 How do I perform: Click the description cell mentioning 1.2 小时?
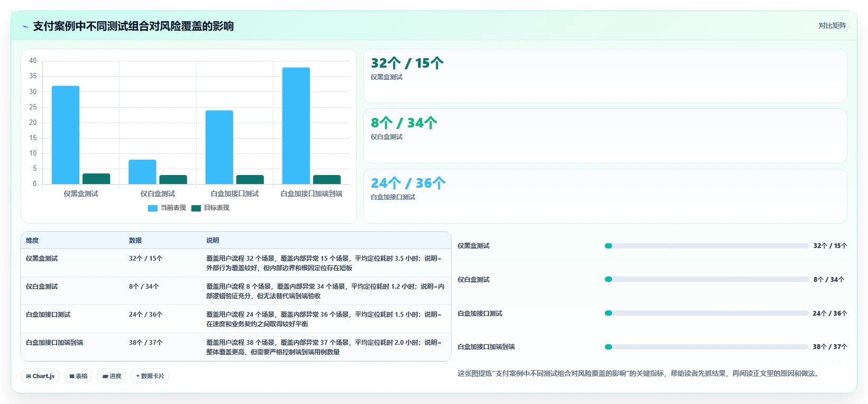pos(325,291)
